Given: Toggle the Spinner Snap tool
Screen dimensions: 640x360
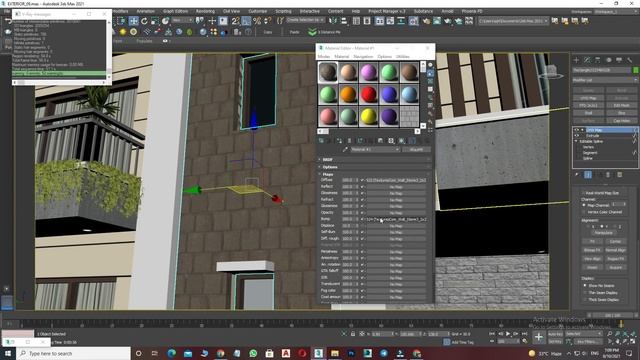Looking at the screenshot, I should coord(268,21).
